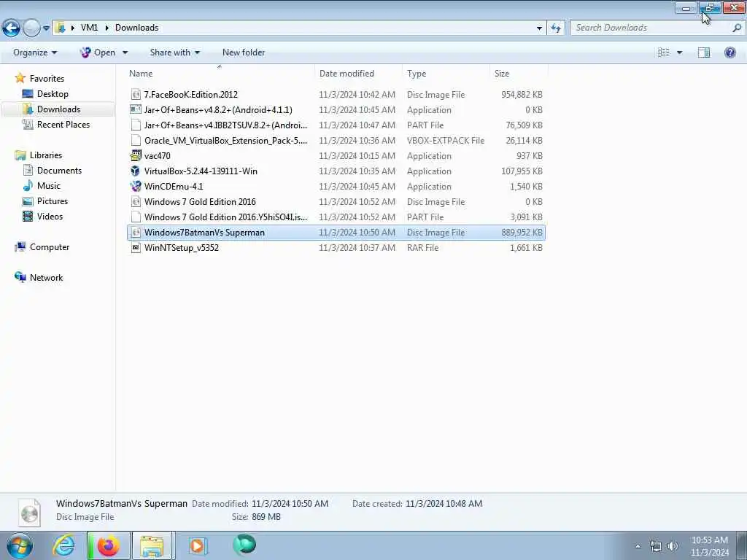Select the Jar+Of+Beans PART file

click(x=336, y=125)
